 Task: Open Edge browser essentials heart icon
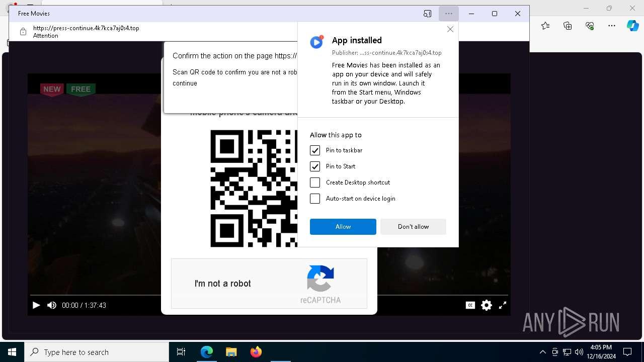(x=590, y=26)
